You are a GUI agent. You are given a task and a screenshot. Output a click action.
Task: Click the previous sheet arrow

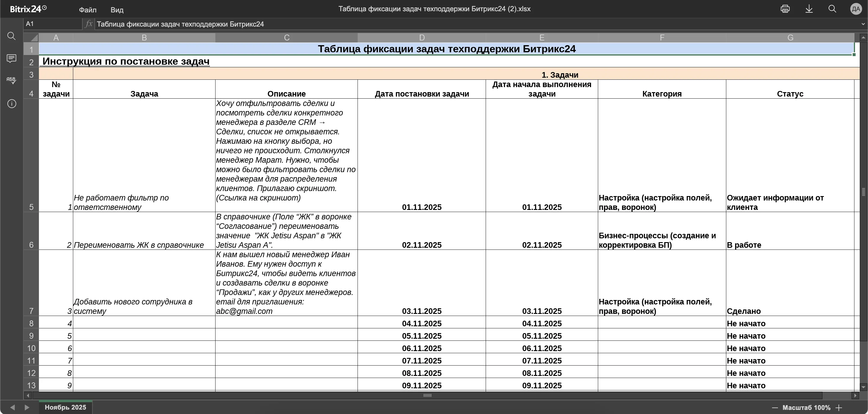[x=12, y=407]
